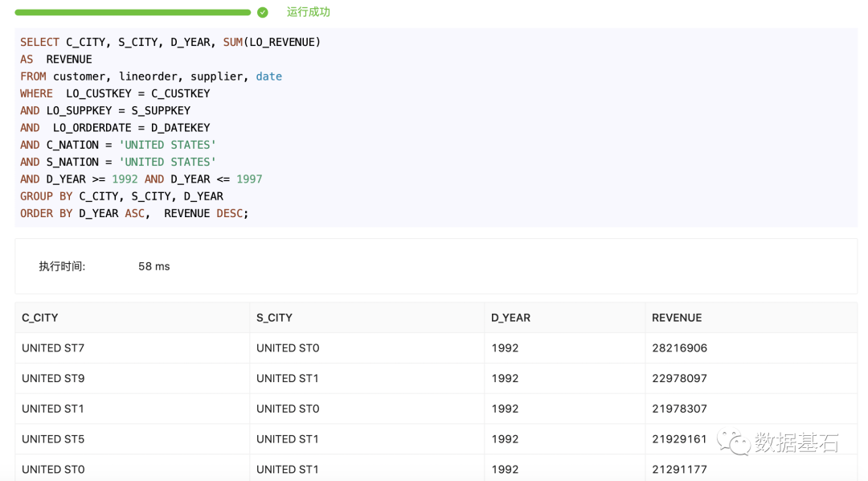Select the D_YEAR column header
The width and height of the screenshot is (868, 481).
pyautogui.click(x=510, y=318)
